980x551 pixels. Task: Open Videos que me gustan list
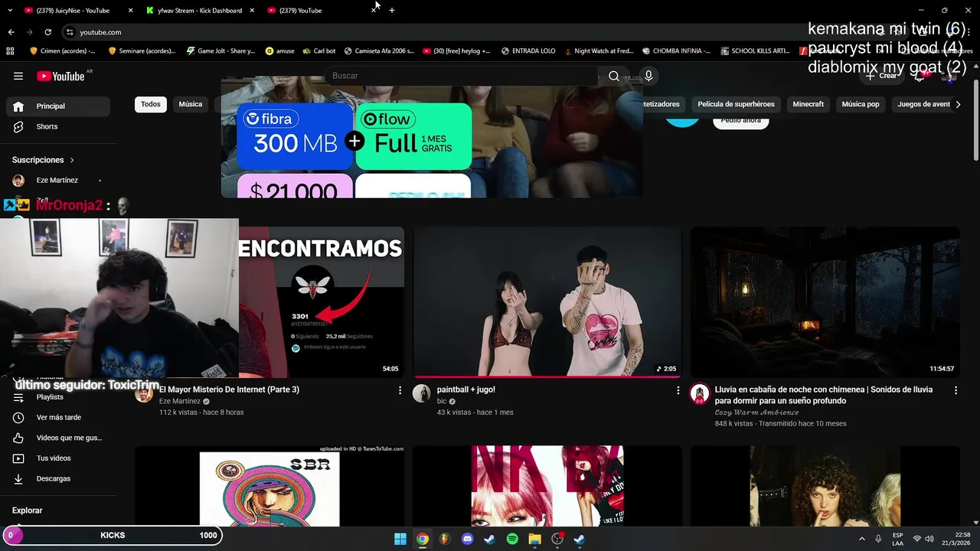58,438
